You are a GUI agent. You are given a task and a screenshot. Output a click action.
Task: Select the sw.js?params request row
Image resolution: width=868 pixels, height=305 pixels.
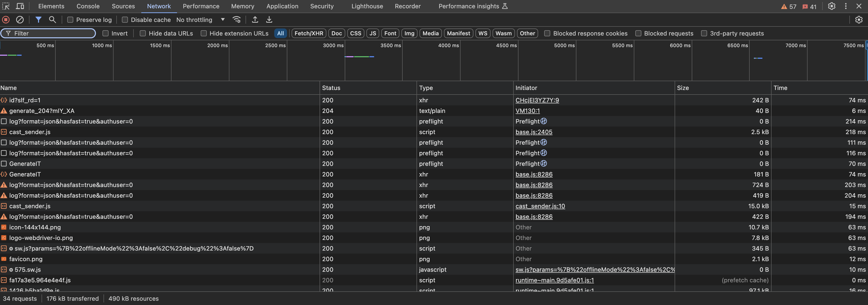tap(434, 248)
